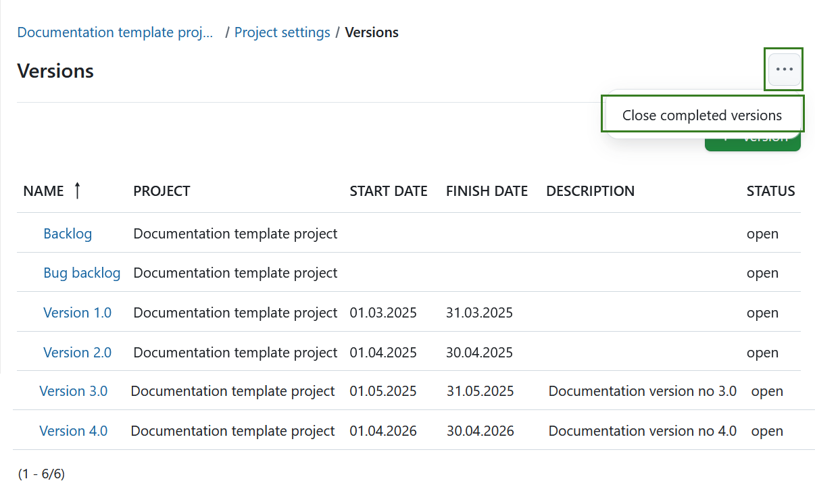View Version 3.0 details
The image size is (815, 504).
(x=74, y=390)
